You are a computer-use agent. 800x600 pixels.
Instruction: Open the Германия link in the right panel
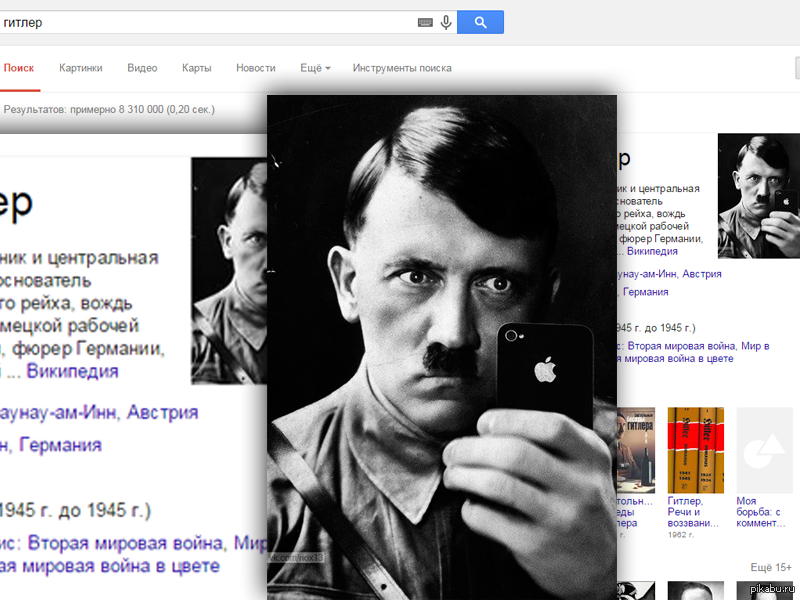pyautogui.click(x=645, y=292)
